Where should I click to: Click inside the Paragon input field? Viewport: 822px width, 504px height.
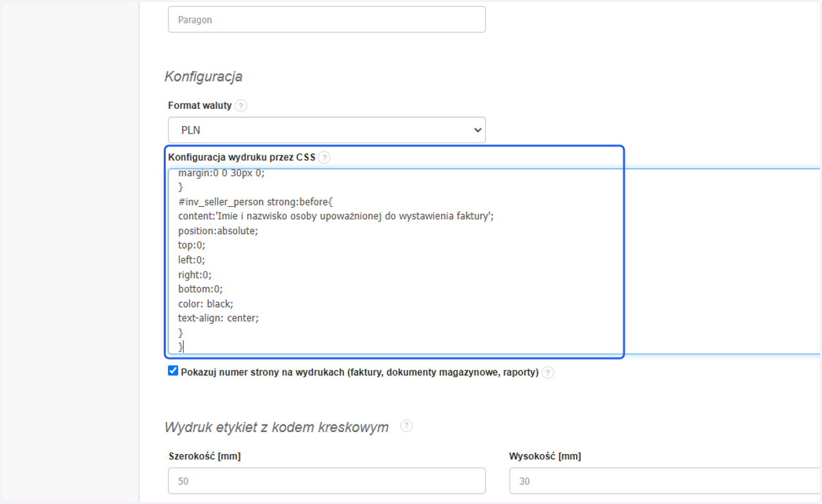tap(327, 20)
